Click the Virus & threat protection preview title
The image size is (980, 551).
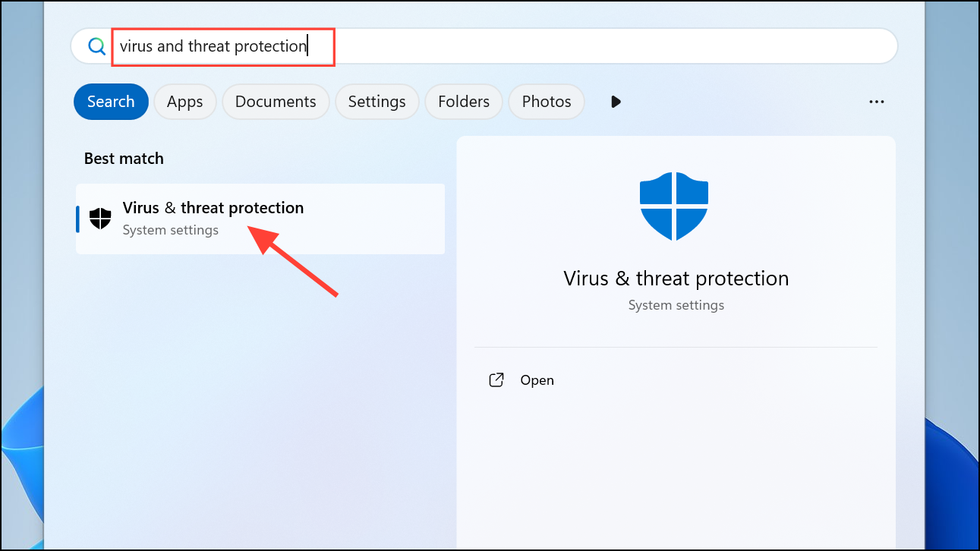[676, 279]
